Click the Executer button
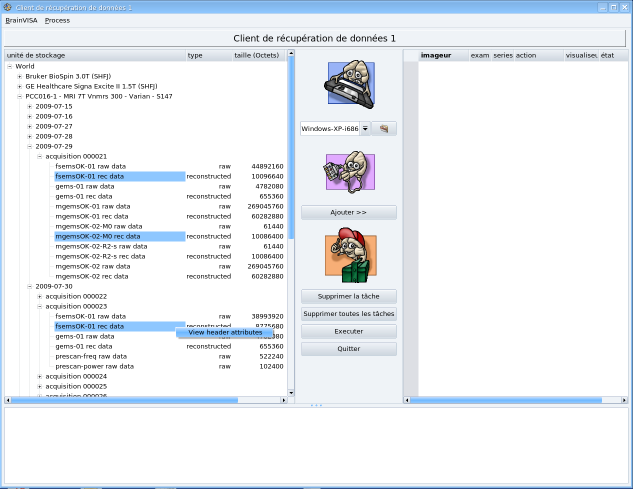 [x=348, y=331]
